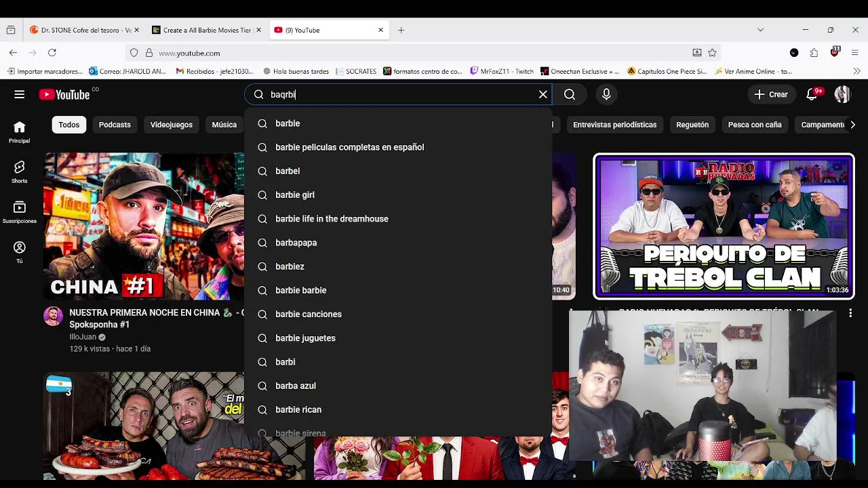Open the grilled meat video thumbnail
Image resolution: width=868 pixels, height=488 pixels.
[x=144, y=426]
